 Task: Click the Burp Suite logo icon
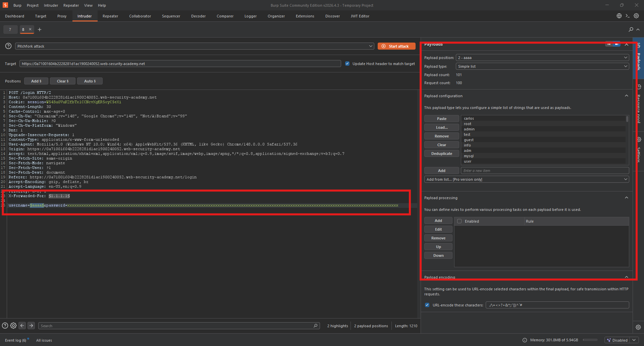(5, 5)
